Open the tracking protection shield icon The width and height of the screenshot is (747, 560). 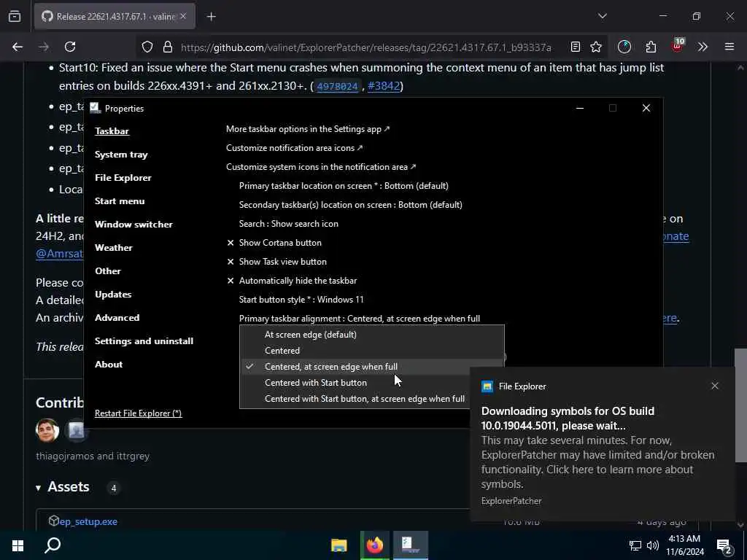click(x=147, y=47)
